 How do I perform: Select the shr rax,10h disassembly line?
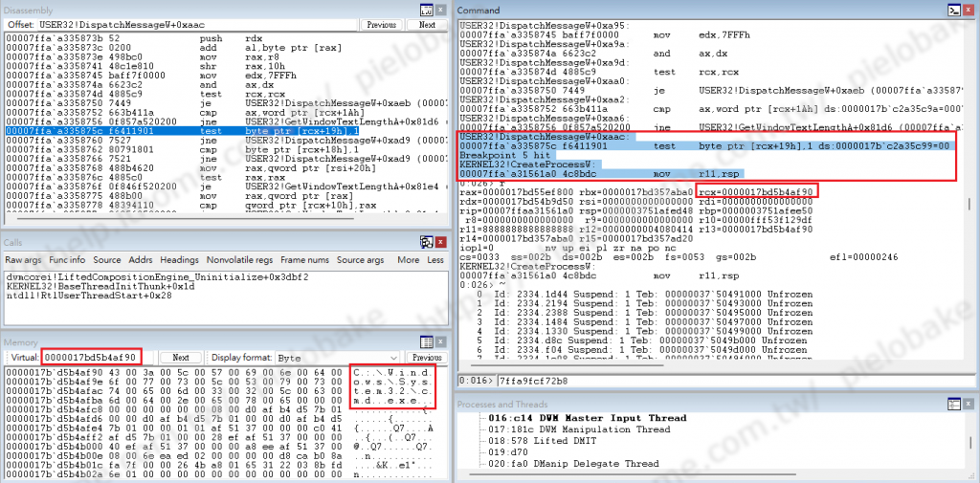[226, 65]
